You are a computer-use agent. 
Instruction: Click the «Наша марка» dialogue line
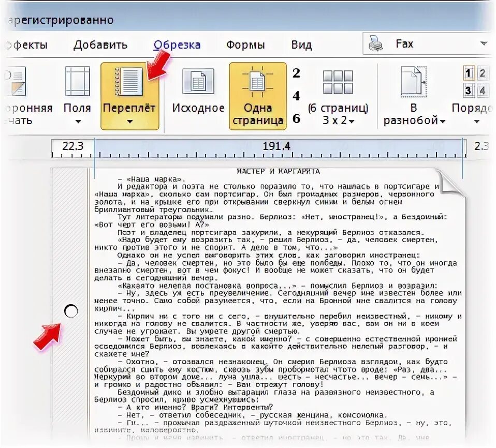151,180
